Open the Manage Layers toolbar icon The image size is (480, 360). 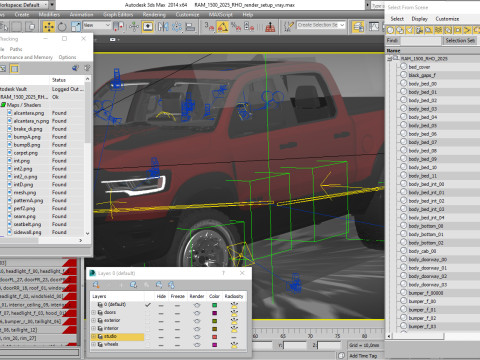[x=358, y=26]
